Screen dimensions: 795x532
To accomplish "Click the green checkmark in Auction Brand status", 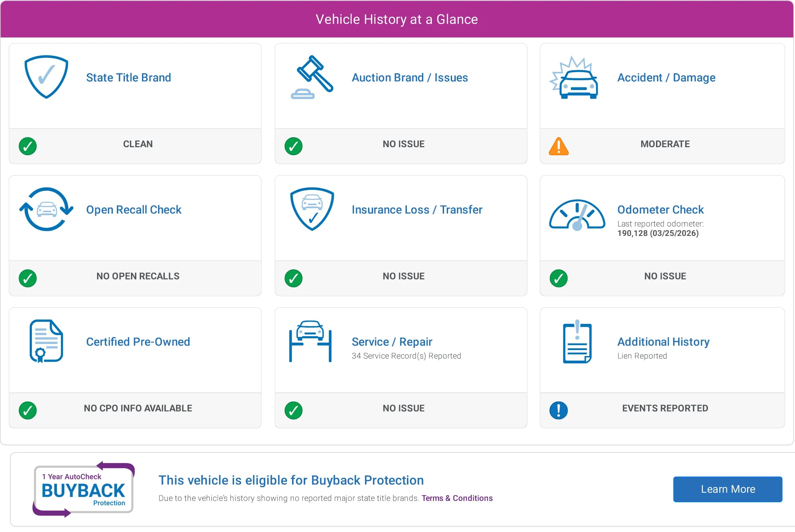I will [293, 146].
